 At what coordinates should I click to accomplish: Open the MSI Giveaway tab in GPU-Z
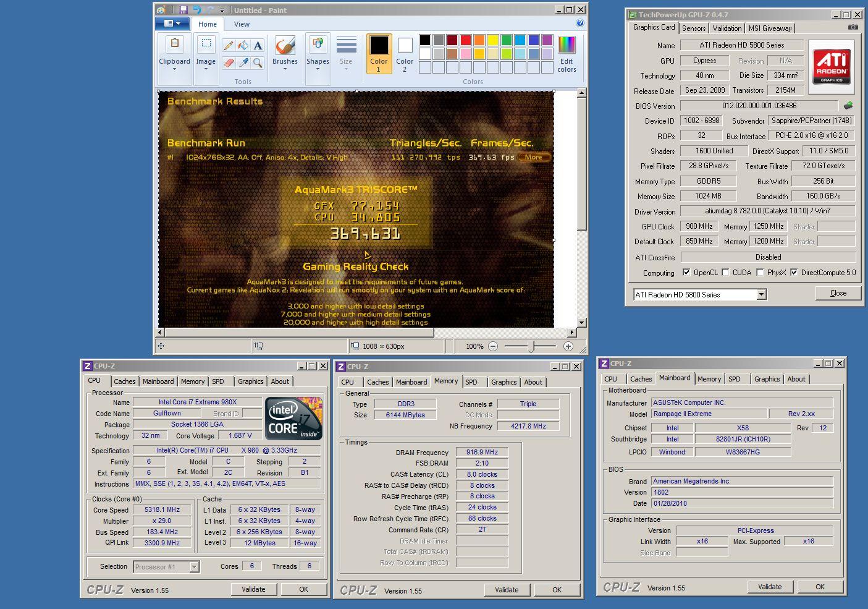[x=770, y=28]
